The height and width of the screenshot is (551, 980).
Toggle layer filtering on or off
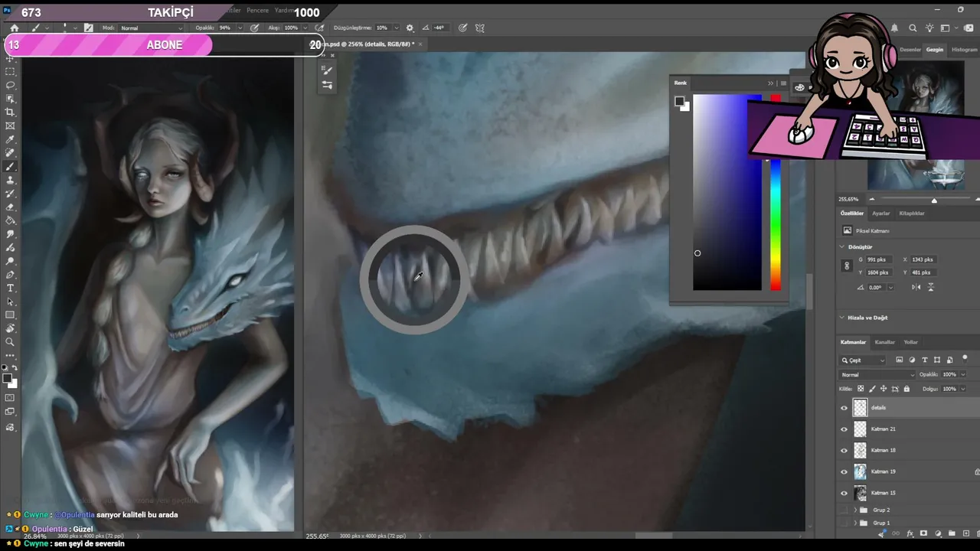(x=965, y=357)
